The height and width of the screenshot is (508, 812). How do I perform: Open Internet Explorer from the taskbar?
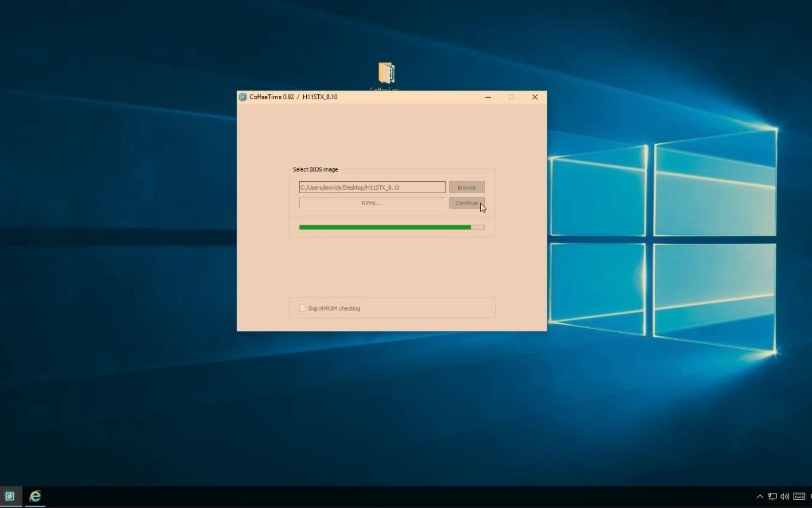click(35, 496)
